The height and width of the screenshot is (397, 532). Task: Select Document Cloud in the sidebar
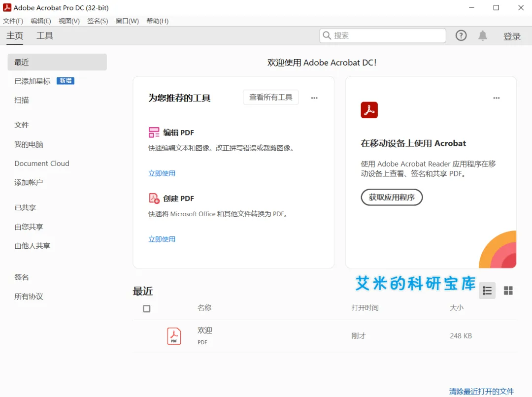click(42, 164)
